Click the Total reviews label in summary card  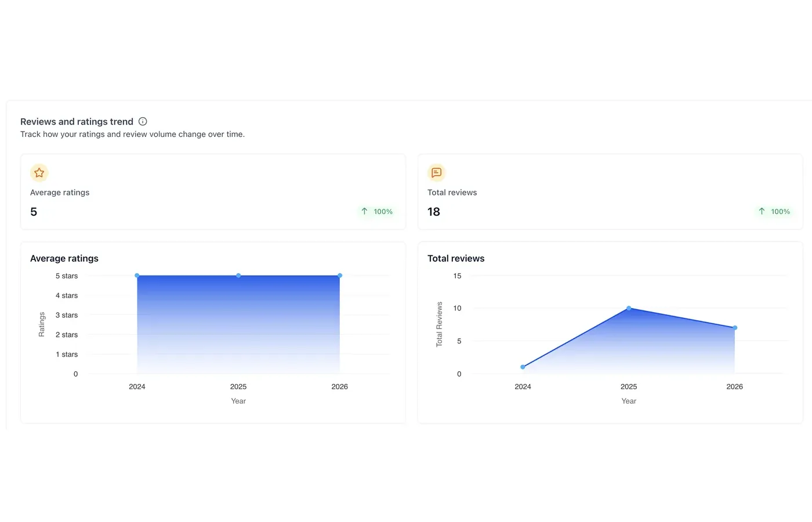[452, 193]
